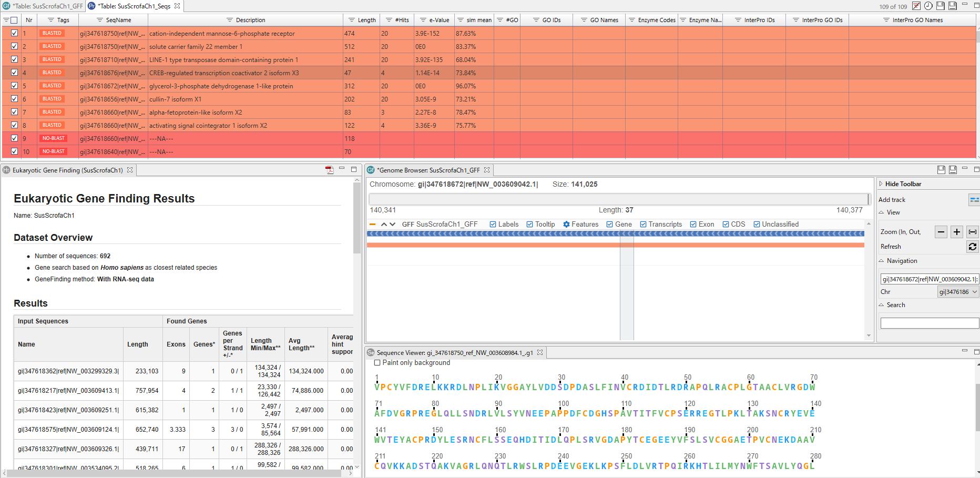The image size is (980, 478).
Task: Click the Navigation location input field
Action: [x=930, y=279]
